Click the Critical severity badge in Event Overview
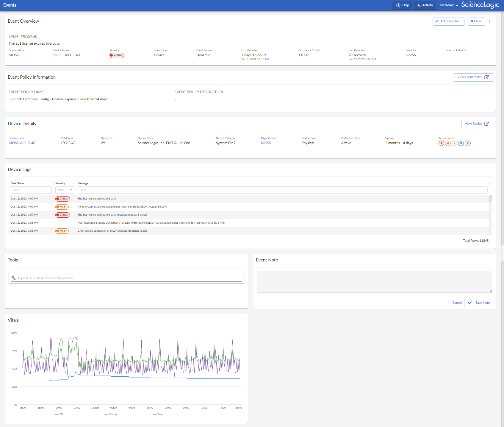Viewport: 504px width, 427px height. click(x=117, y=55)
